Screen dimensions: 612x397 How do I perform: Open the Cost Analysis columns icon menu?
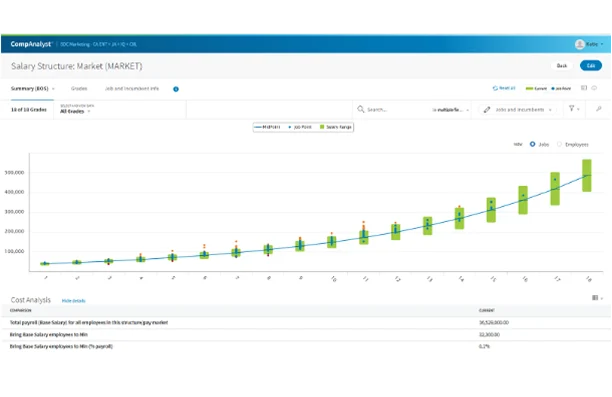[x=597, y=298]
